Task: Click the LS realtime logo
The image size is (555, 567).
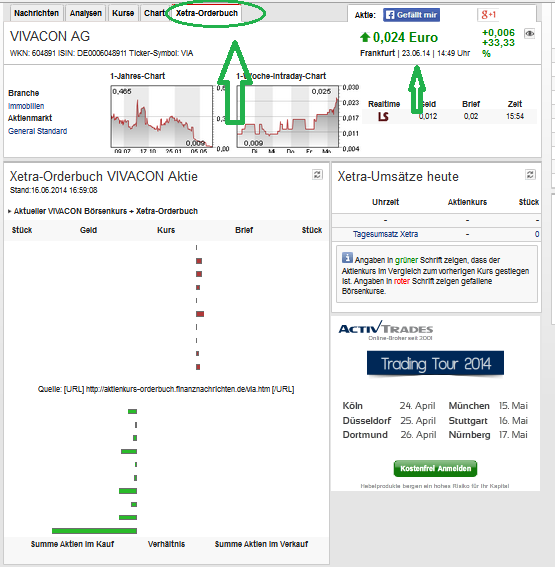Action: point(383,116)
